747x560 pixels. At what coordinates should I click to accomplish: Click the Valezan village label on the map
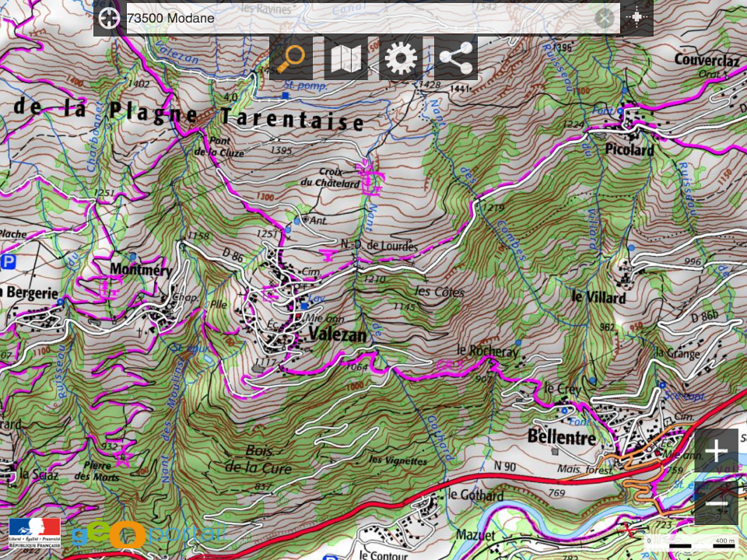[x=336, y=334]
